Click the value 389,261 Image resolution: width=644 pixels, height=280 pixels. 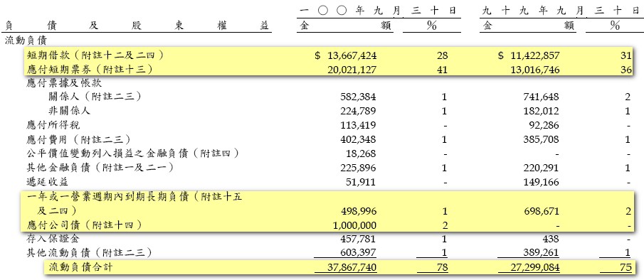pos(542,253)
